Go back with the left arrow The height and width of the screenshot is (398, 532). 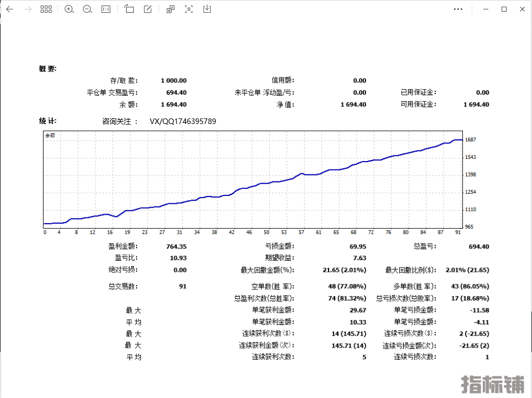(x=9, y=9)
